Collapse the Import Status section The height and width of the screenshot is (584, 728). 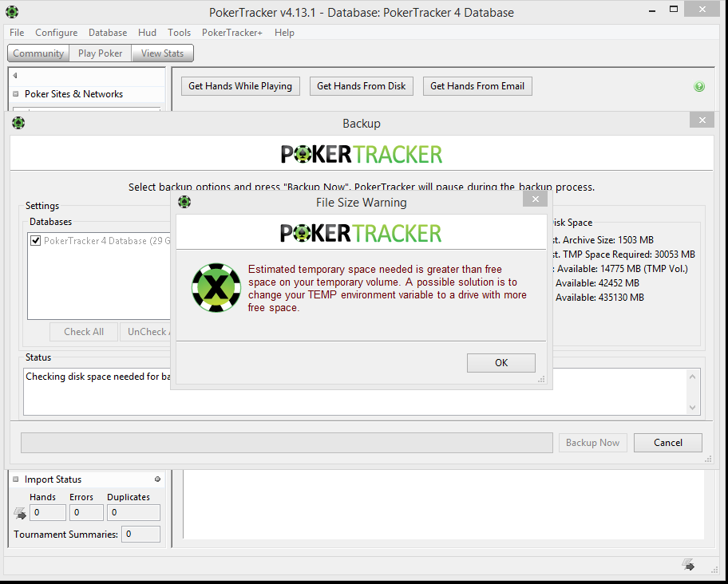(x=15, y=479)
